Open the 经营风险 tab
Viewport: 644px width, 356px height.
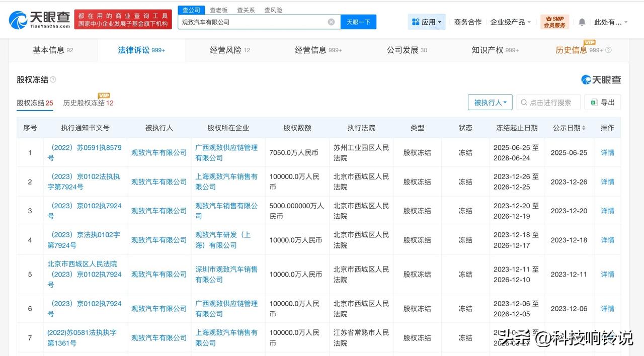230,50
